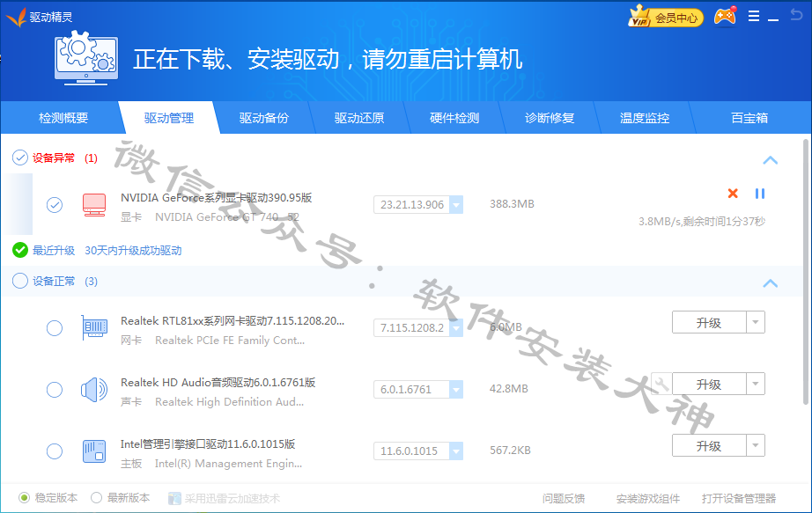
Task: Click the back arrow icon in title bar
Action: pos(796,14)
